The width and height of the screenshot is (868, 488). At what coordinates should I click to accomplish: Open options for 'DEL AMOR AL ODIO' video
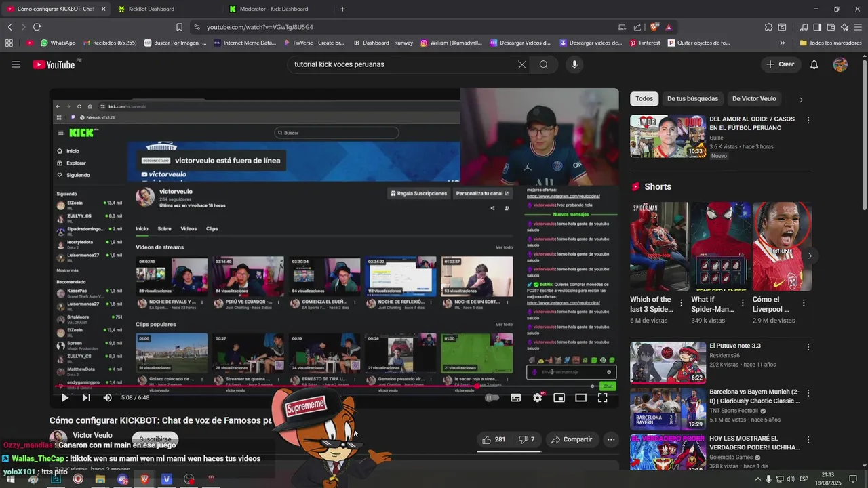pos(808,120)
